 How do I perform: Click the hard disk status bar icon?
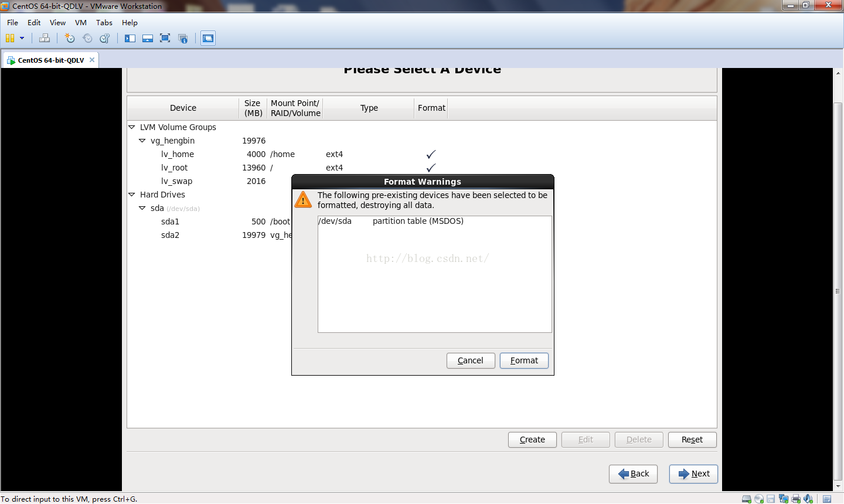pyautogui.click(x=747, y=499)
